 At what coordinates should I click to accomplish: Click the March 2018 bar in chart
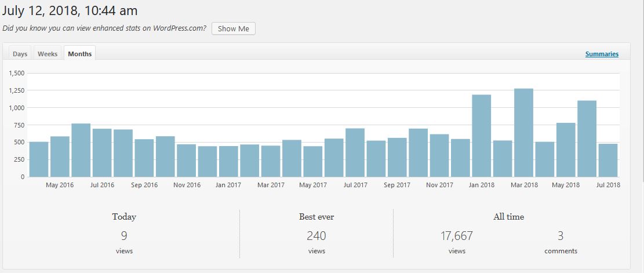tap(523, 133)
